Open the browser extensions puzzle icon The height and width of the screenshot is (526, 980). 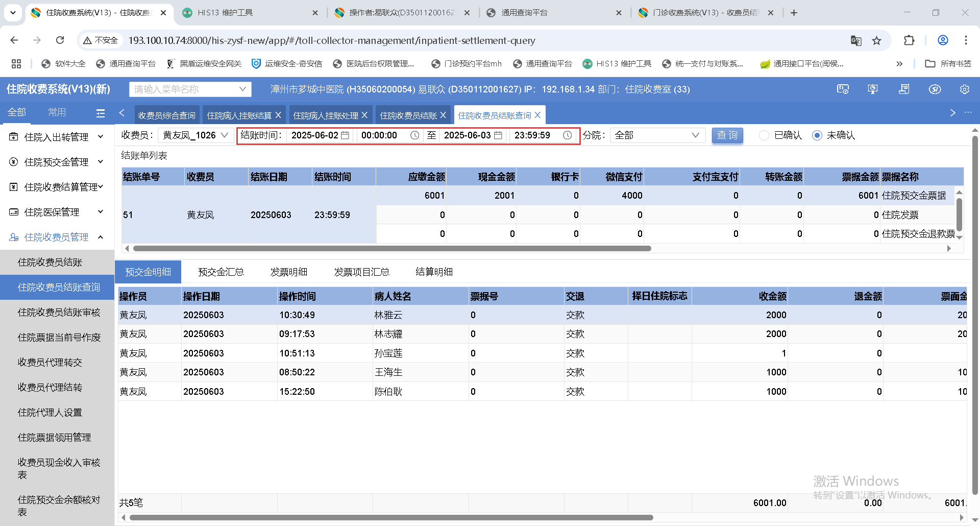click(909, 40)
